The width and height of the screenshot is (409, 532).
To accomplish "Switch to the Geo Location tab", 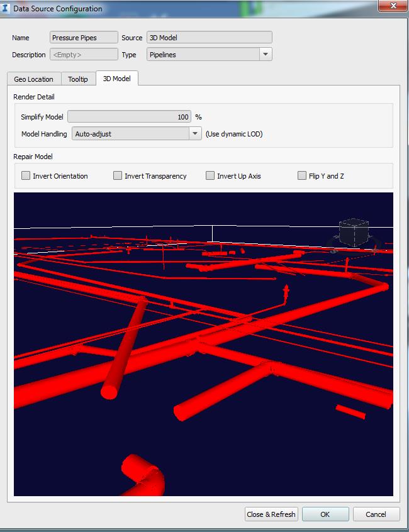I will click(33, 79).
